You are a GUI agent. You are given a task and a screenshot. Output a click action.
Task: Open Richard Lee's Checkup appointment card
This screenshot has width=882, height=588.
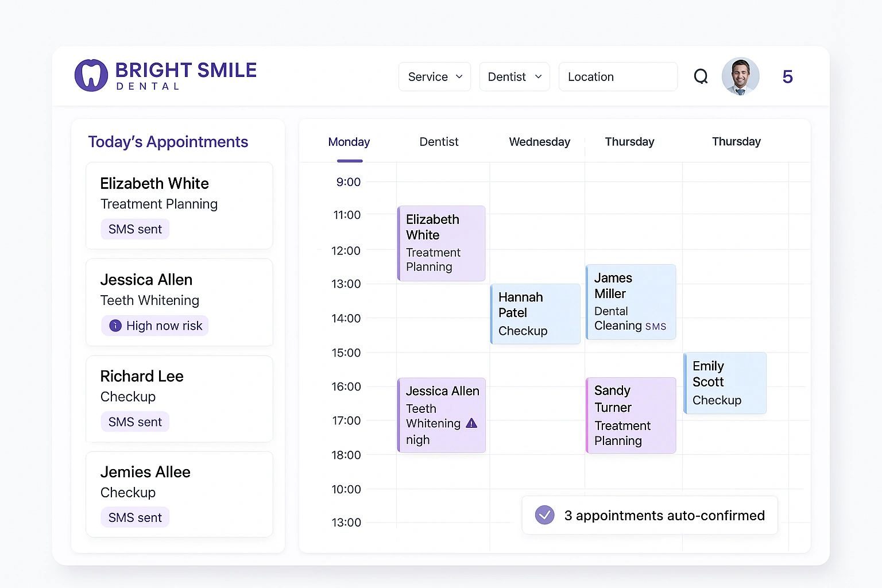point(179,399)
